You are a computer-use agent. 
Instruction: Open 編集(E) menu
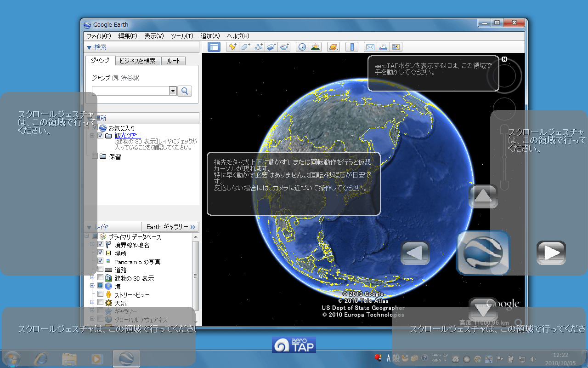pos(128,36)
